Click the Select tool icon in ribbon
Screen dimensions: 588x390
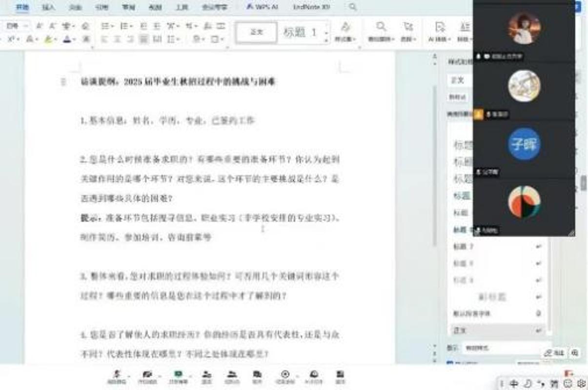[x=407, y=30]
